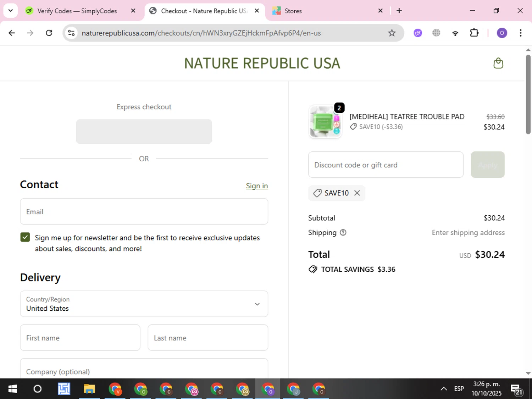Click the Express checkout button
The height and width of the screenshot is (399, 532).
point(144,132)
